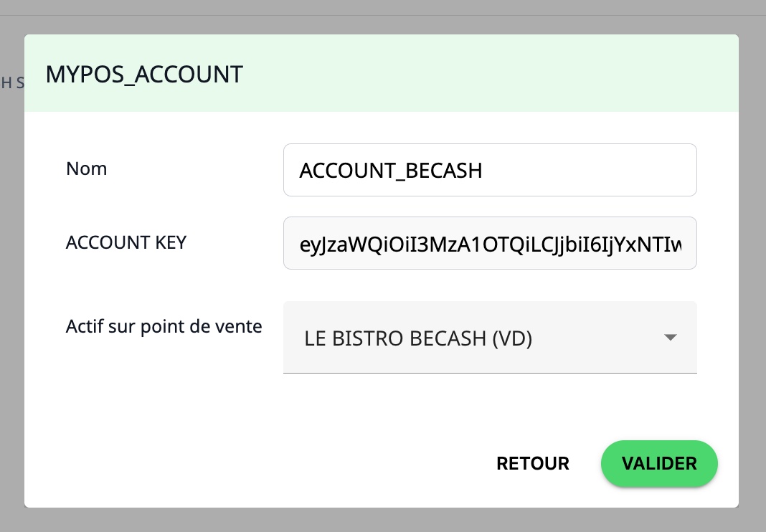This screenshot has height=532, width=766.
Task: Open the LE BISTRO BECASH (VD) combo box
Action: click(x=473, y=338)
